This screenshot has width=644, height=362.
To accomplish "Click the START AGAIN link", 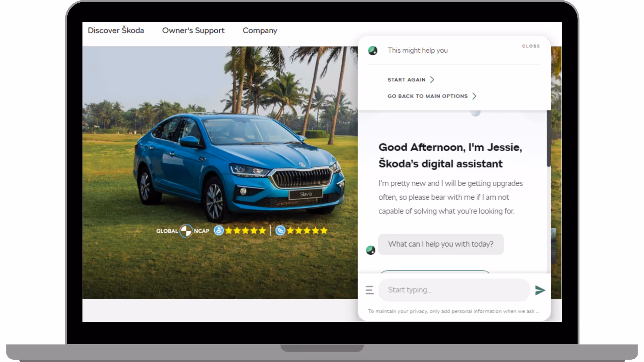I will [406, 80].
